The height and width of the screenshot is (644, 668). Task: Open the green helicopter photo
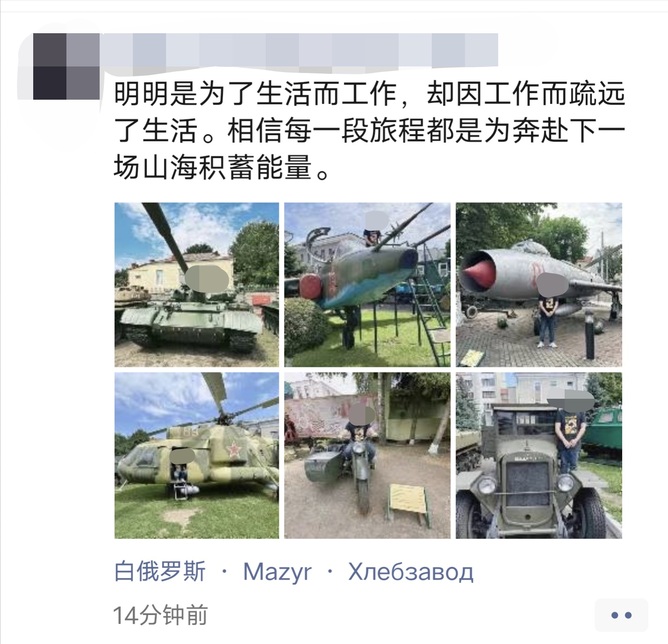(196, 455)
